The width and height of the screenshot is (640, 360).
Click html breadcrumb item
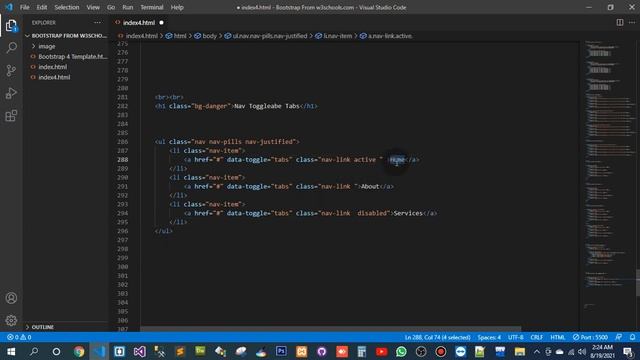[x=180, y=36]
